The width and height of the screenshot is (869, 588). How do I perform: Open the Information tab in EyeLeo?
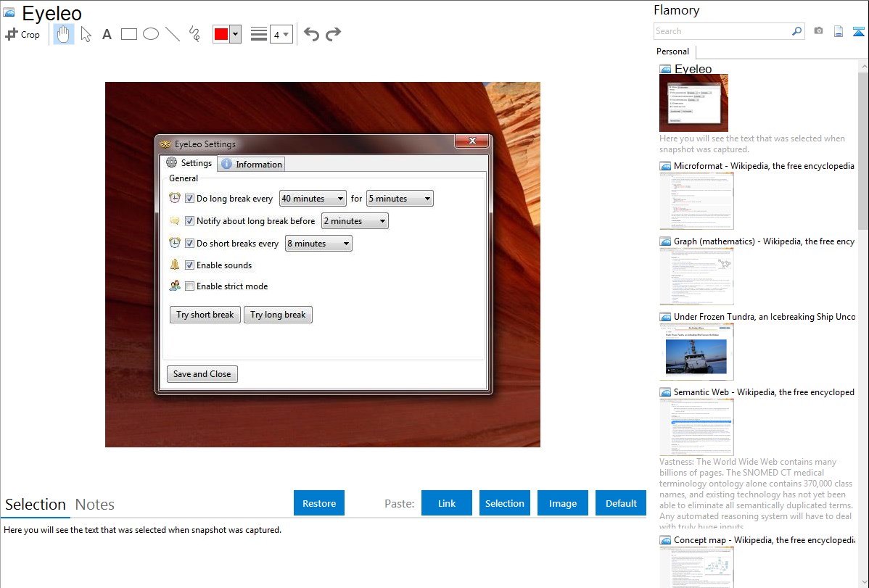(x=252, y=164)
